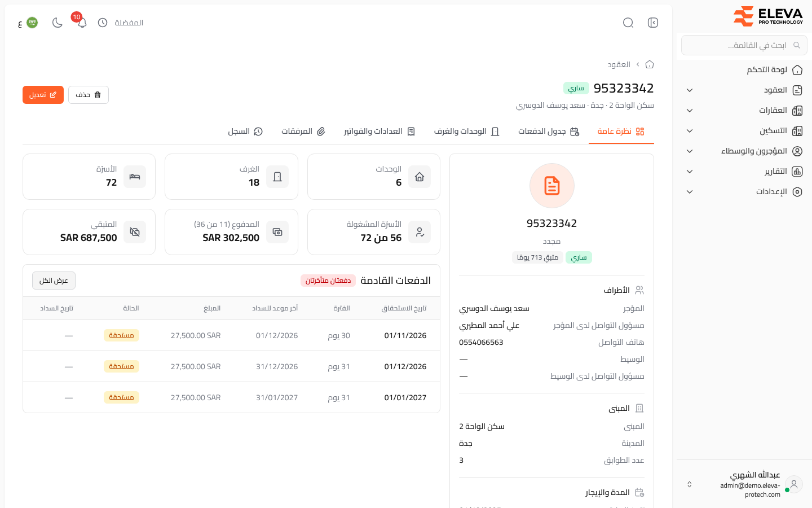Click المدة والإيجار calendar icon

coord(639,492)
